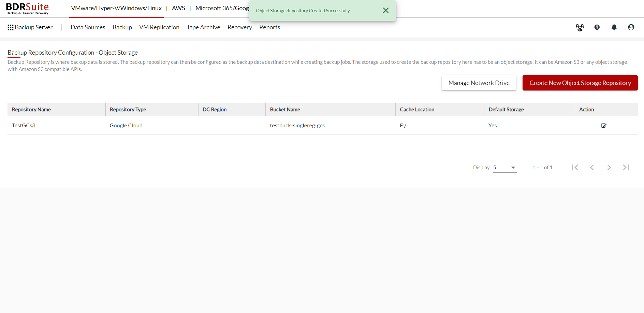Click the Cache Location column header

440,110
